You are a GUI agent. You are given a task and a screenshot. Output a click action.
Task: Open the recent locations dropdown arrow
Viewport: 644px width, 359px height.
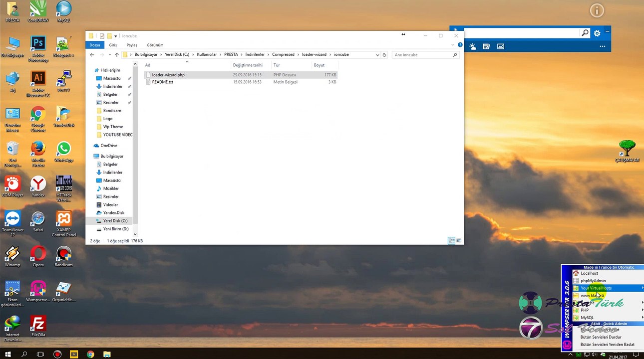[109, 55]
